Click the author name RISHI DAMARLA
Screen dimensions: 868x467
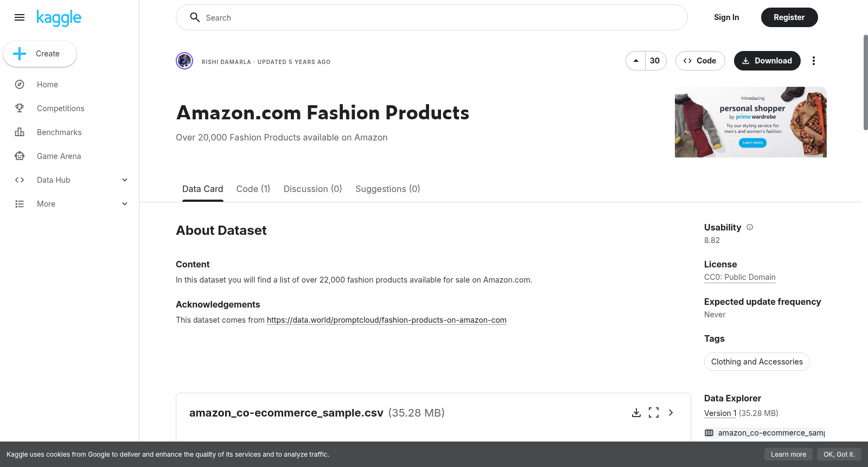tap(226, 62)
